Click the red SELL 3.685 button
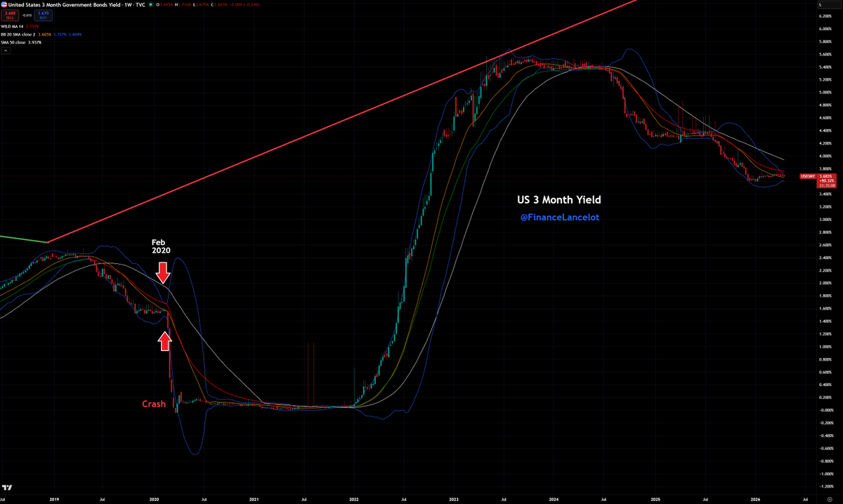This screenshot has width=843, height=504. tap(10, 15)
